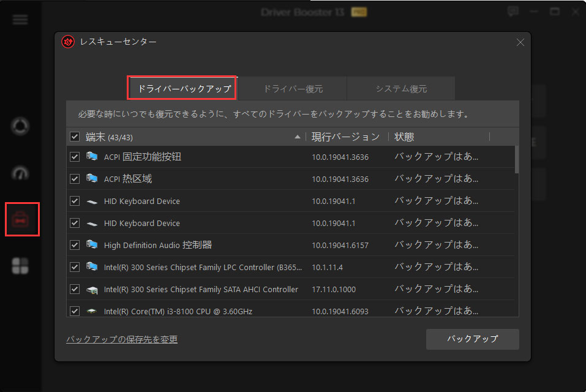Select Intel(R) 300 Series SATA AHCI Controller name
The image size is (586, 392).
click(201, 289)
